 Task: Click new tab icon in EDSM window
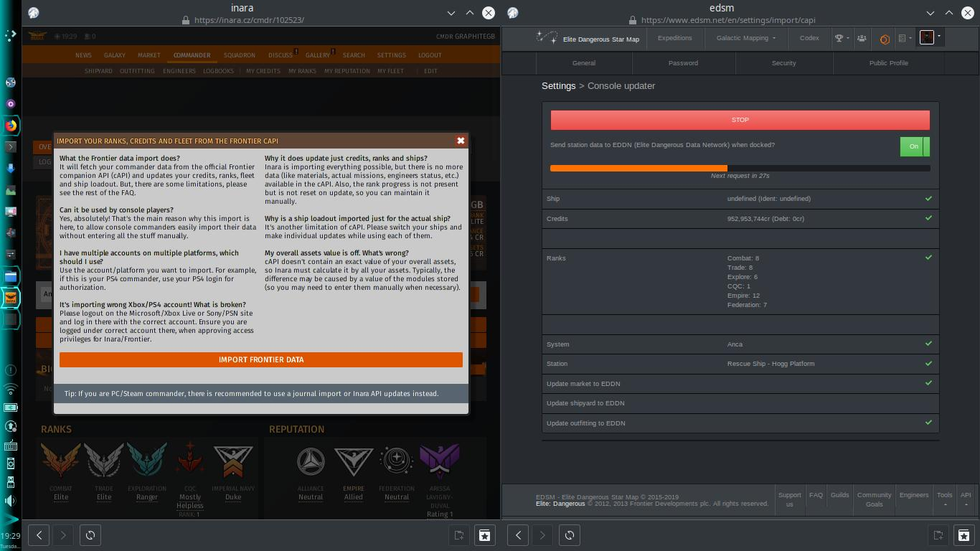click(938, 534)
